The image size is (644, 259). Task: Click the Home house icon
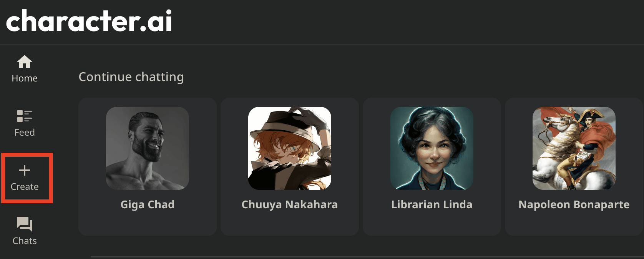tap(25, 61)
